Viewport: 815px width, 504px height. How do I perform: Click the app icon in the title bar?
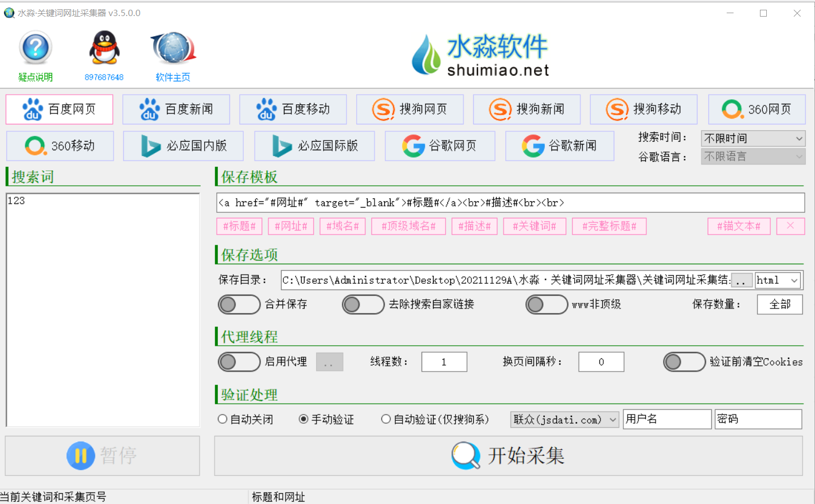click(9, 13)
